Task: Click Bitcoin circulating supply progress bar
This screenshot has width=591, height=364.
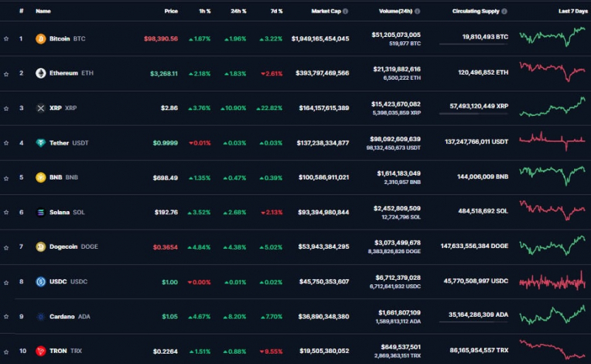Action: pyautogui.click(x=474, y=44)
